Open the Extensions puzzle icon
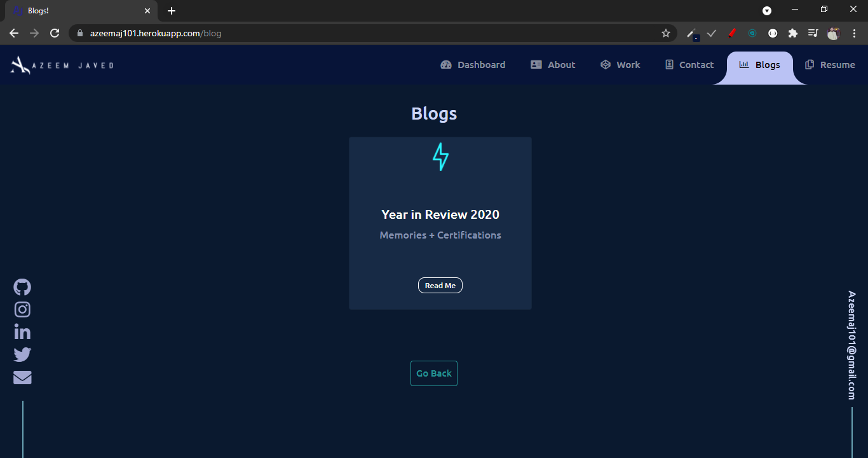The height and width of the screenshot is (458, 868). (x=793, y=33)
